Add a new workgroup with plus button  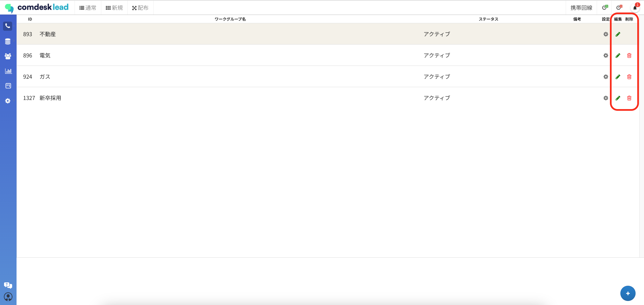[628, 293]
